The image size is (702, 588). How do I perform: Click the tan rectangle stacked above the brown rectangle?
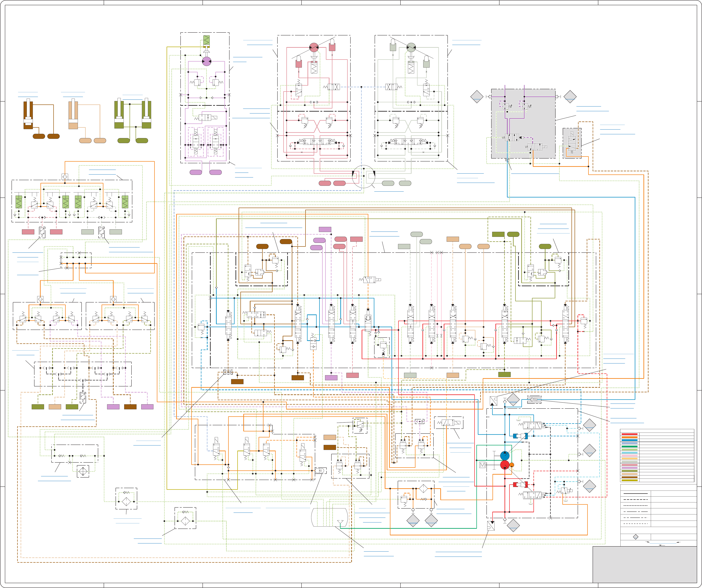coord(330,437)
